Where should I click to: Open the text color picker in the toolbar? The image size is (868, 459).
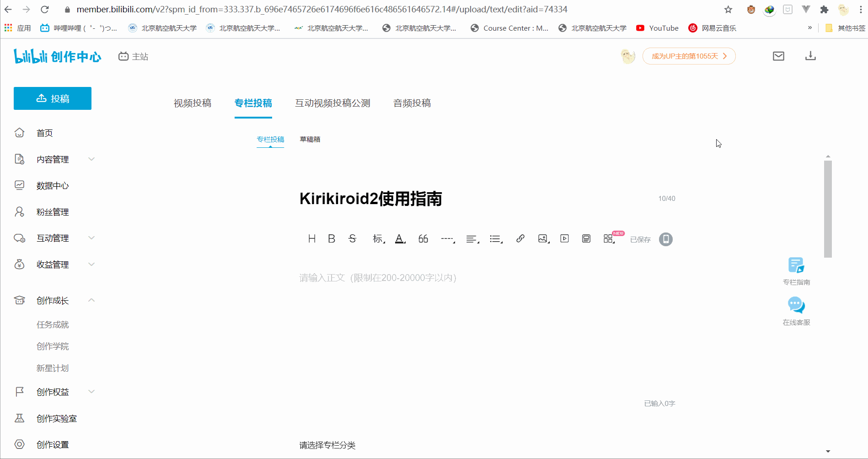pyautogui.click(x=400, y=238)
